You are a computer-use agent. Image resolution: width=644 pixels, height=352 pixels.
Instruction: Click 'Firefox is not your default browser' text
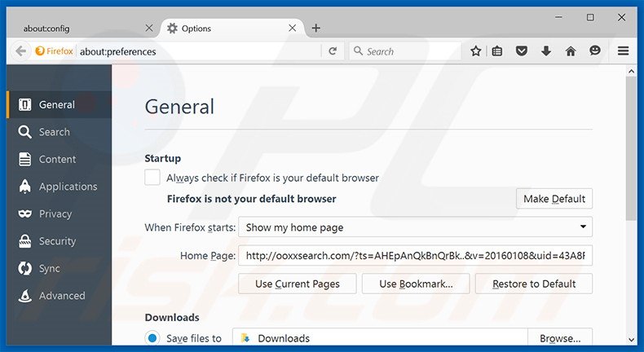(251, 199)
